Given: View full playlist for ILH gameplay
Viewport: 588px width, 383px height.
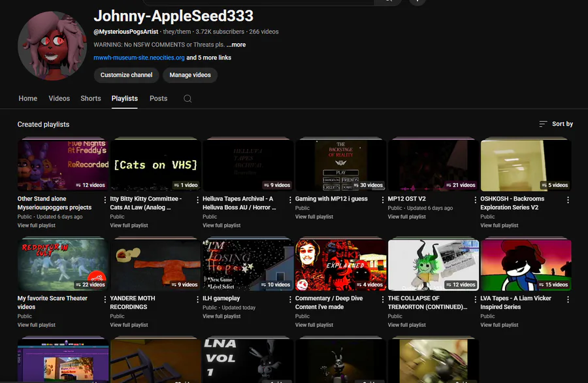Looking at the screenshot, I should [221, 316].
